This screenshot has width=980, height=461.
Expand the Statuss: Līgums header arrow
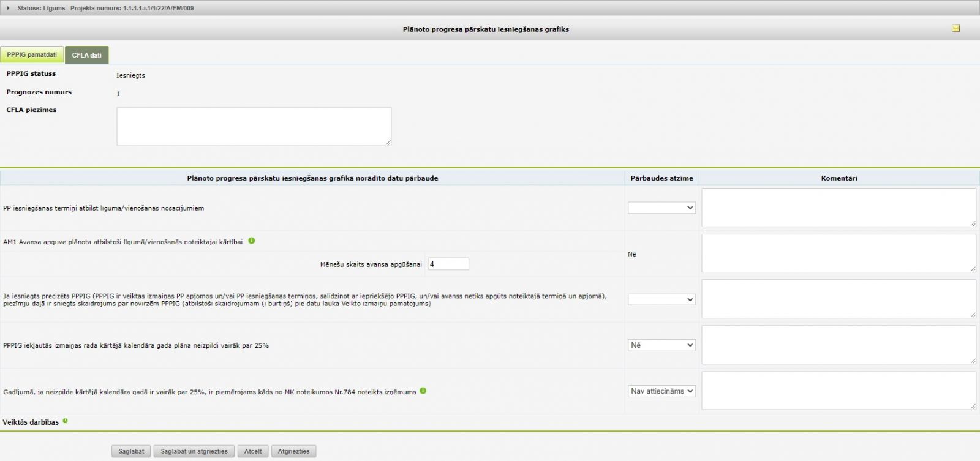pos(8,8)
